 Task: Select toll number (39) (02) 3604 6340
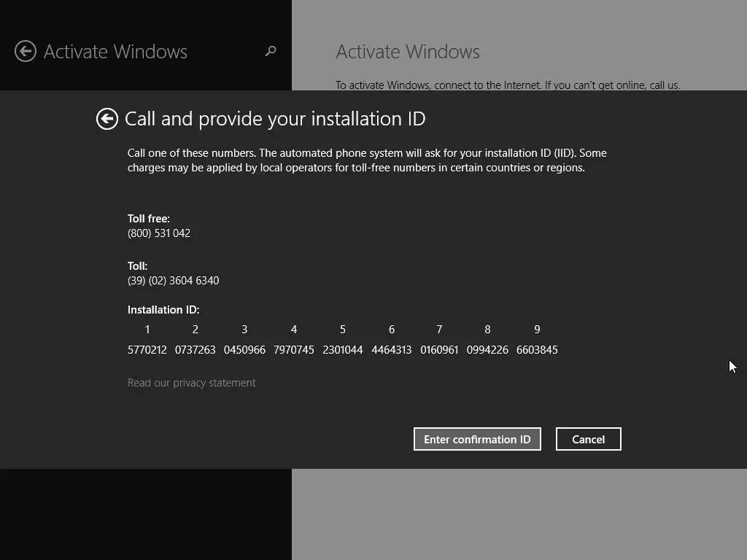tap(174, 281)
